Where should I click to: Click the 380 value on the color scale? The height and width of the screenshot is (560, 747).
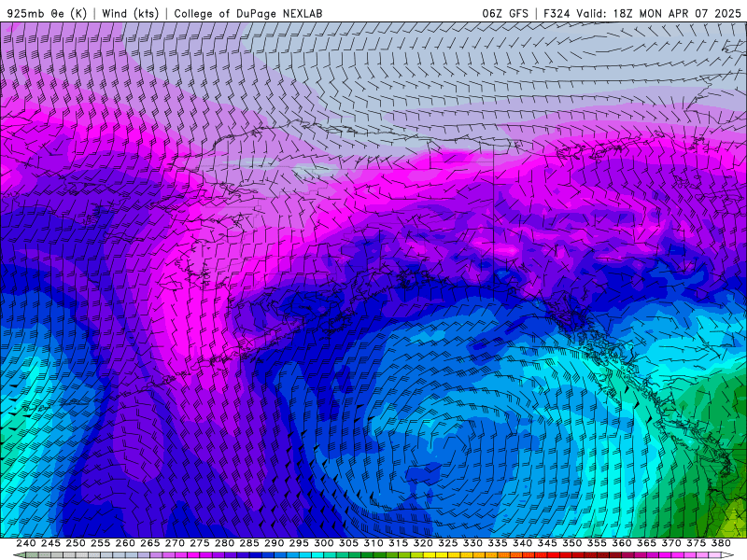click(x=721, y=543)
